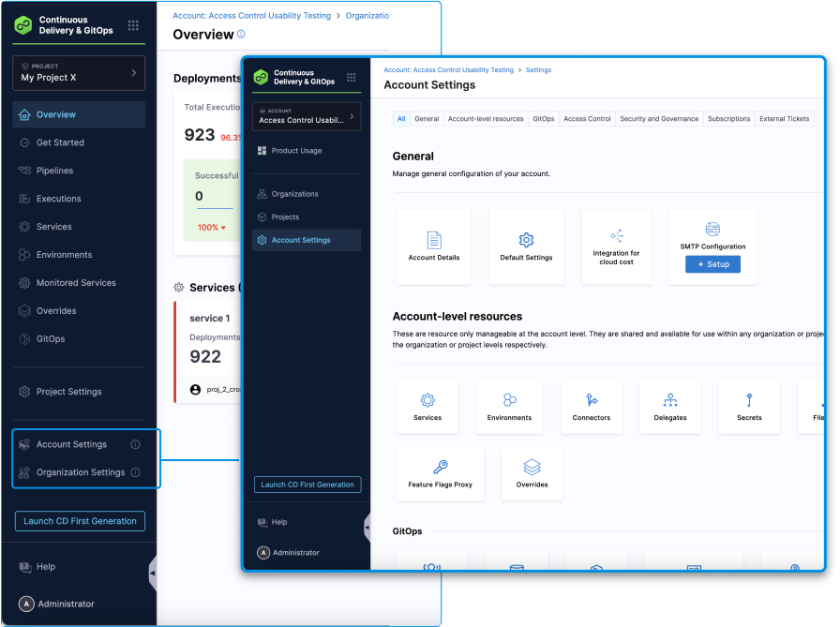Open Services card in Account-level resources
The height and width of the screenshot is (627, 840).
tap(427, 407)
